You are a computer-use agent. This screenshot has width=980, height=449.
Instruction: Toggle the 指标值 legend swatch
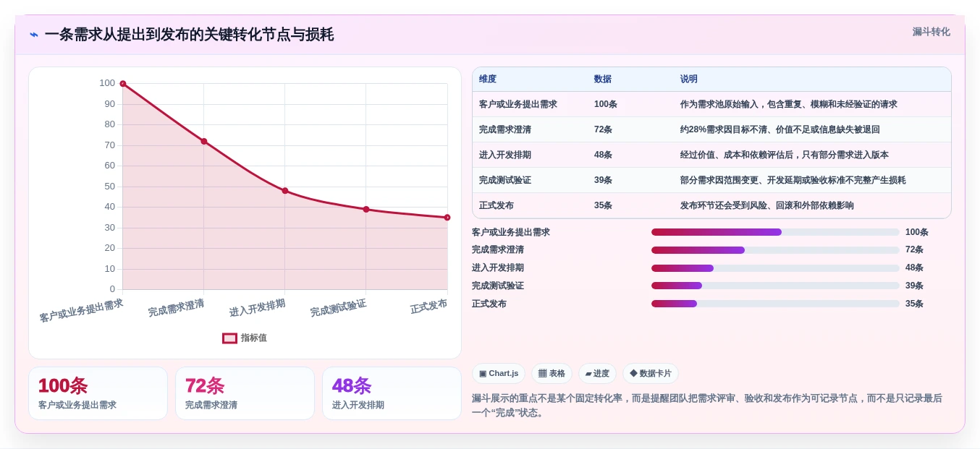coord(229,338)
